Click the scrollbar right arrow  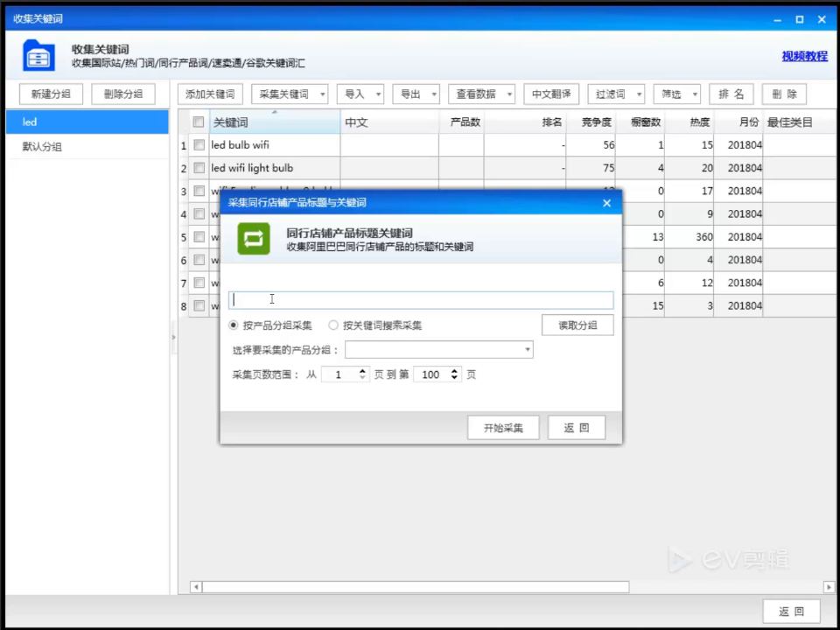(829, 587)
